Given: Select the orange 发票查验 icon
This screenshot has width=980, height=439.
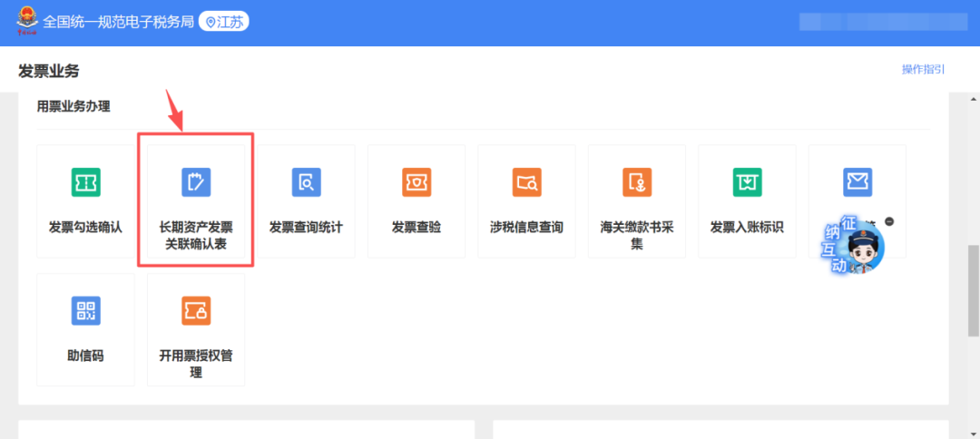Looking at the screenshot, I should click(416, 182).
